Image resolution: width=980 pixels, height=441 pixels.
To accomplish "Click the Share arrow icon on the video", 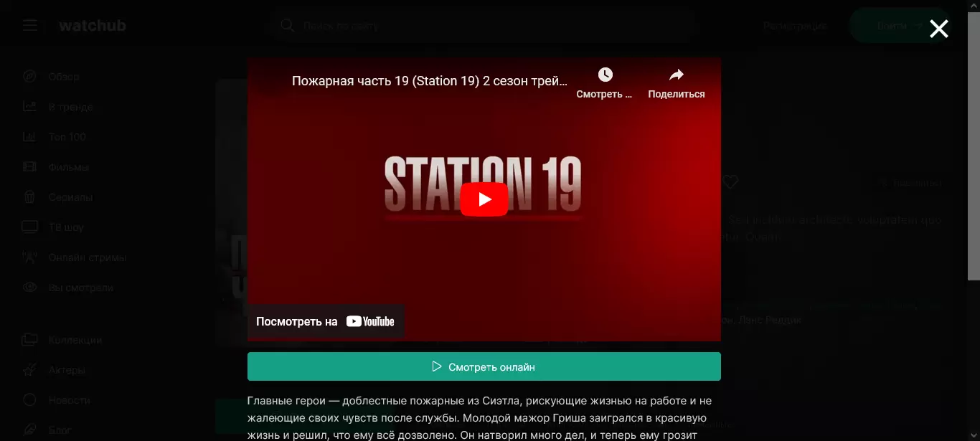I will [x=677, y=75].
